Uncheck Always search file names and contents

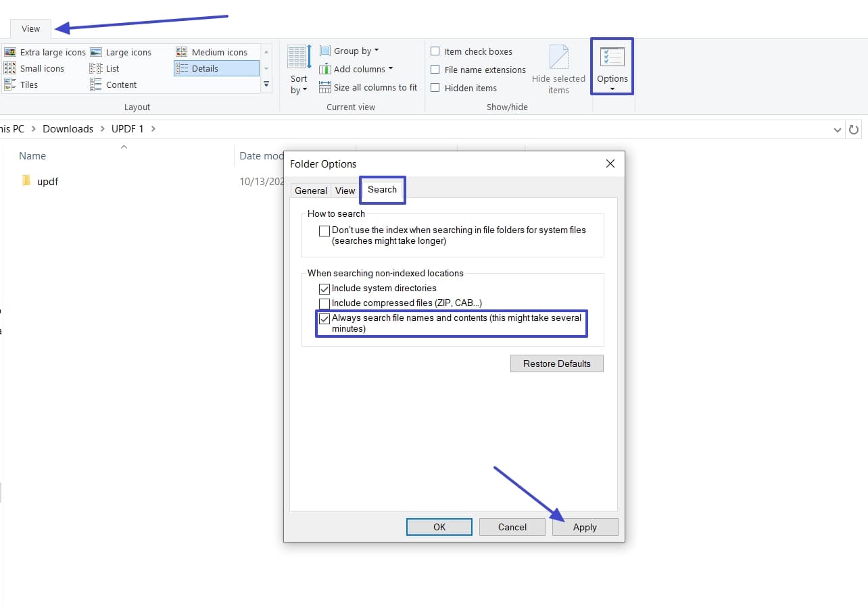324,319
